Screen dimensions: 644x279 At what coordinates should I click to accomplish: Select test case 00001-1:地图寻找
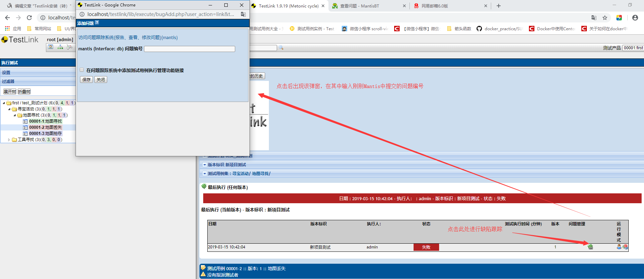[46, 121]
